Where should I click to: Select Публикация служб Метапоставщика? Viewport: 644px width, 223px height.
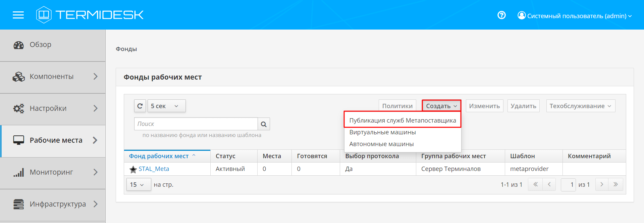402,120
